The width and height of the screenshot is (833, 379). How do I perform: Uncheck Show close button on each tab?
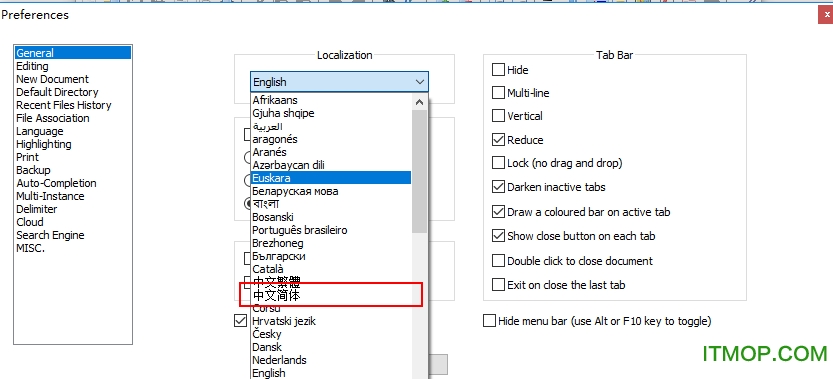(498, 235)
